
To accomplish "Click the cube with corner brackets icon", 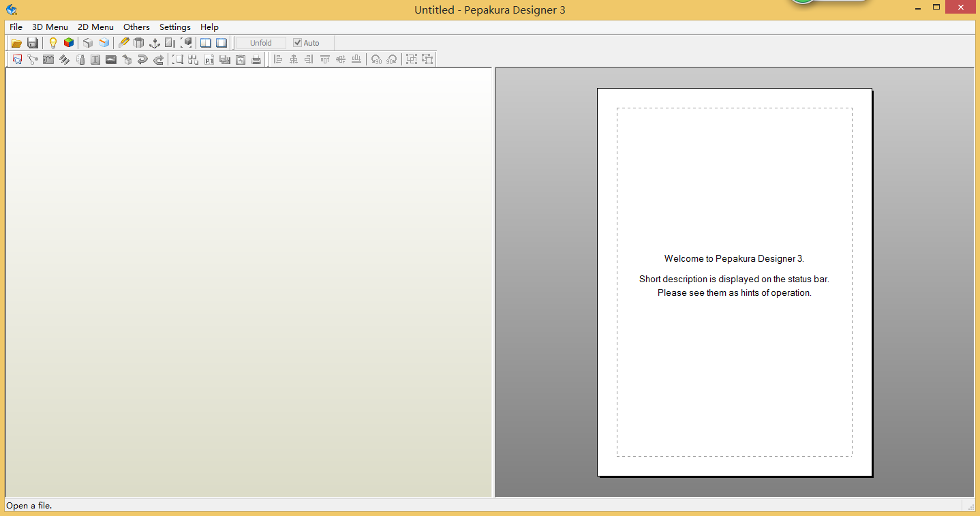I will [x=186, y=43].
